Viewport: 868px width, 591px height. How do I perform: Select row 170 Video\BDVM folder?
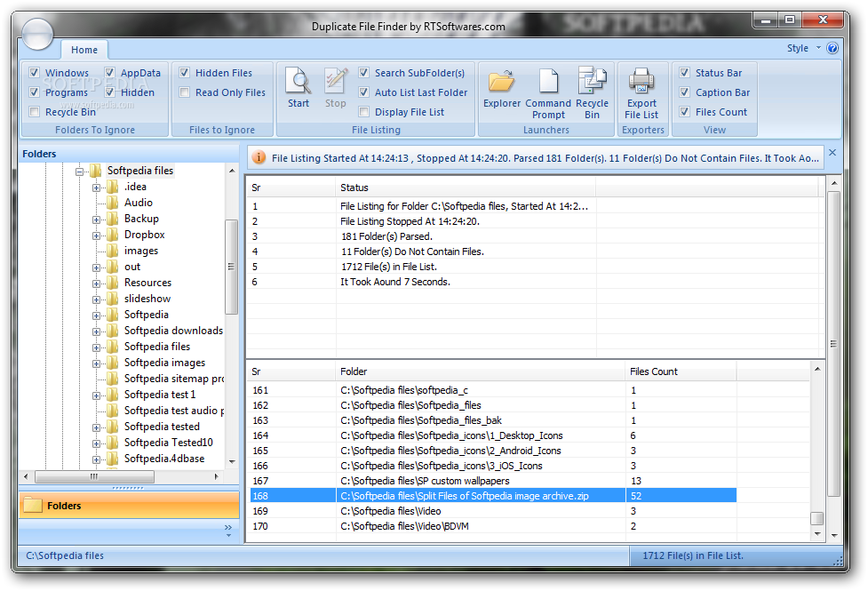click(x=493, y=526)
